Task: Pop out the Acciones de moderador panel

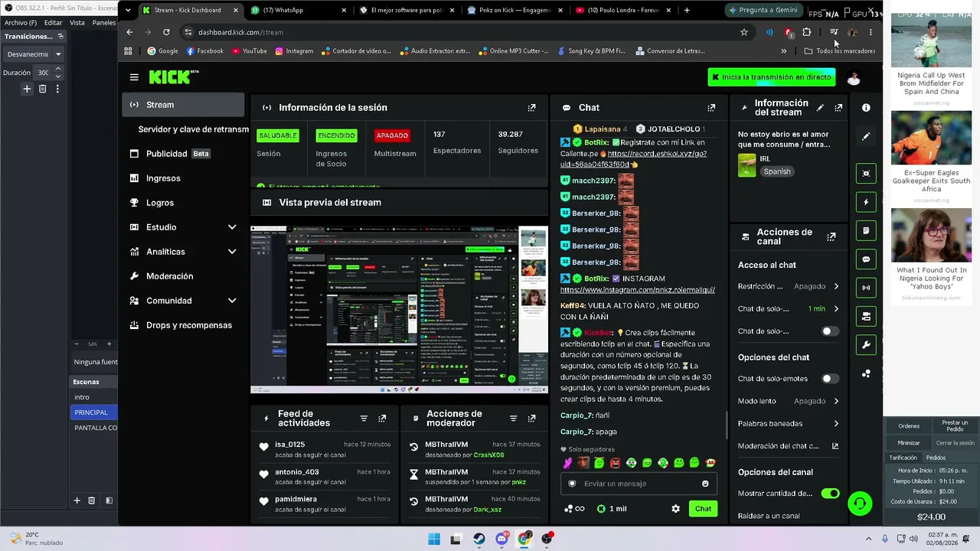Action: click(x=531, y=419)
